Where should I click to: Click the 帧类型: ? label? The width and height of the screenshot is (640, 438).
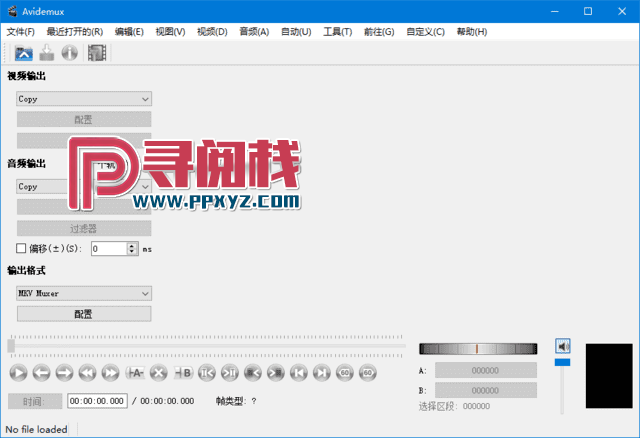(236, 401)
